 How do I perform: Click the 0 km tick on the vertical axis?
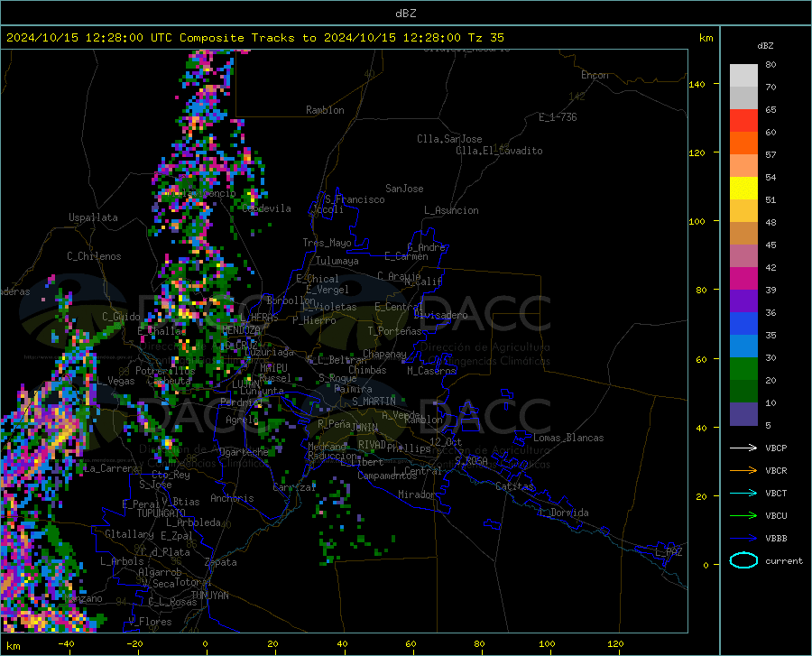[x=705, y=565]
